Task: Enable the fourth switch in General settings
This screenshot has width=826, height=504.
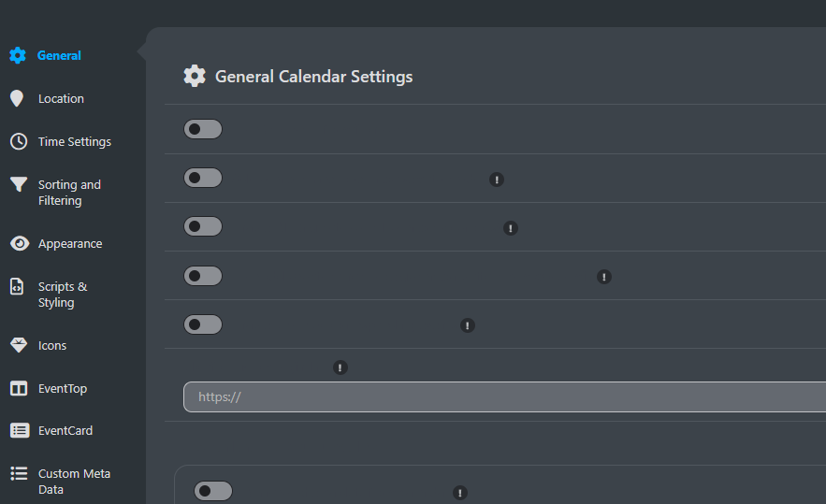Action: point(203,276)
